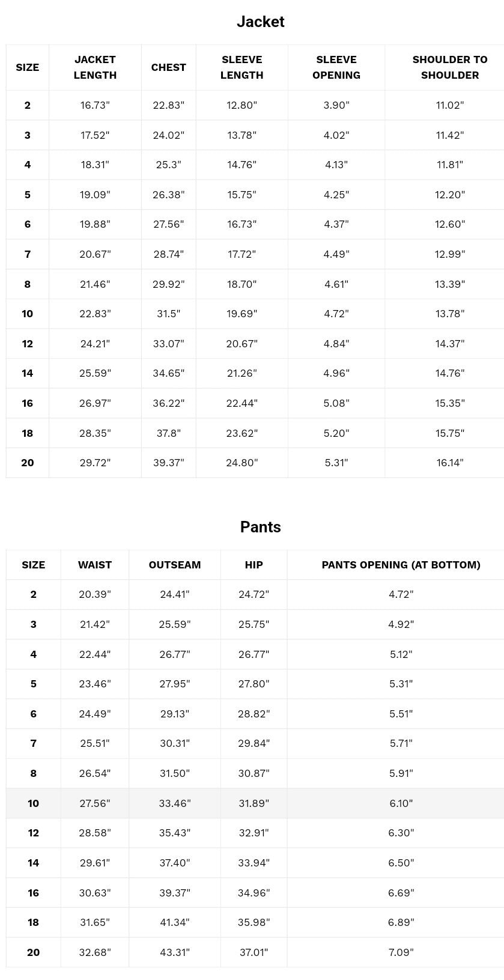Select pants opening cell 7.09"
Screen dimensions: 504x980
pos(401,952)
